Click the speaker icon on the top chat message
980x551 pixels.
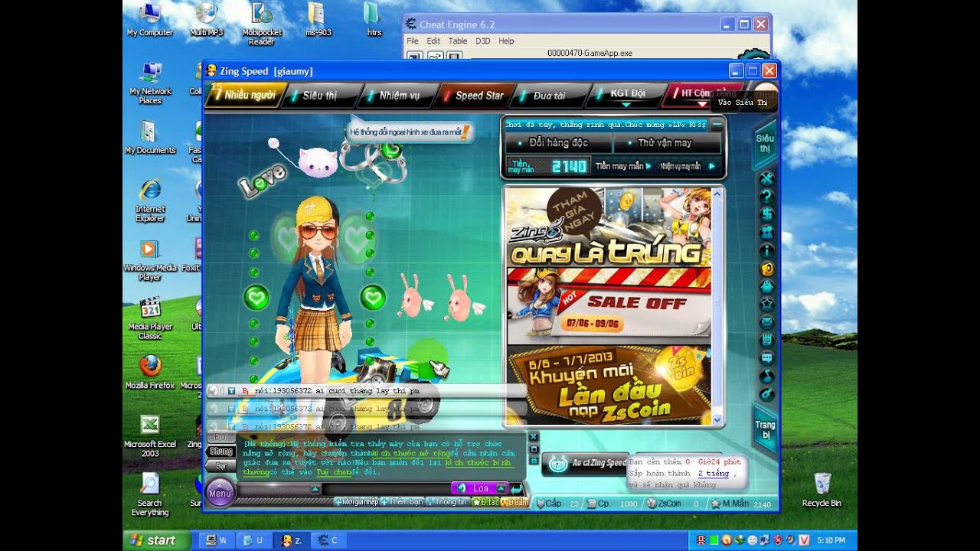(x=214, y=390)
